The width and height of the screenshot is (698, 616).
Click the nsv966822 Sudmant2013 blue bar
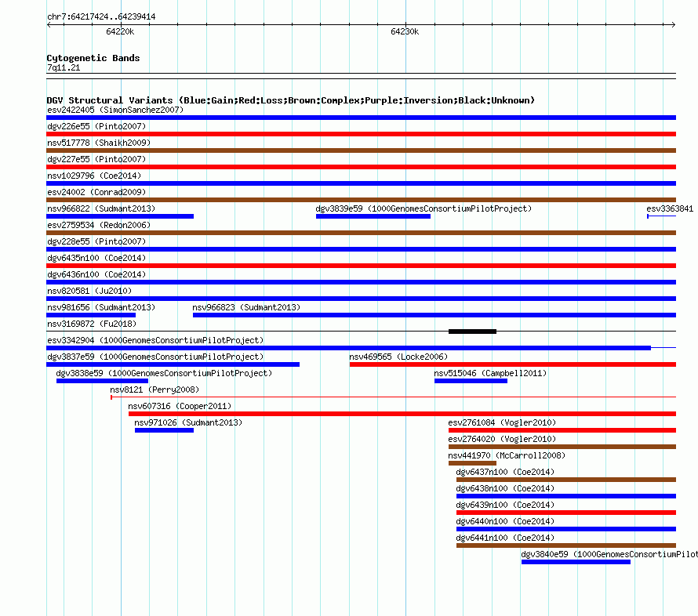[120, 216]
